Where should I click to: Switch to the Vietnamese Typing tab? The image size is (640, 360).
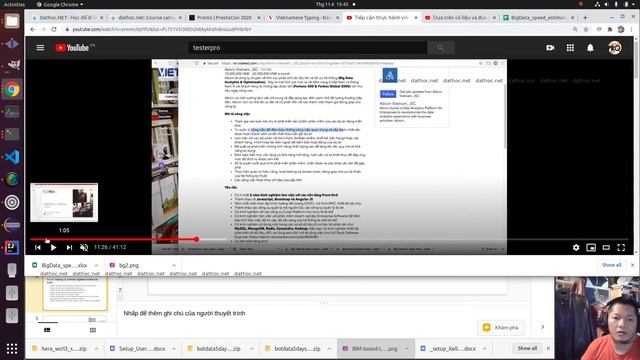point(303,18)
